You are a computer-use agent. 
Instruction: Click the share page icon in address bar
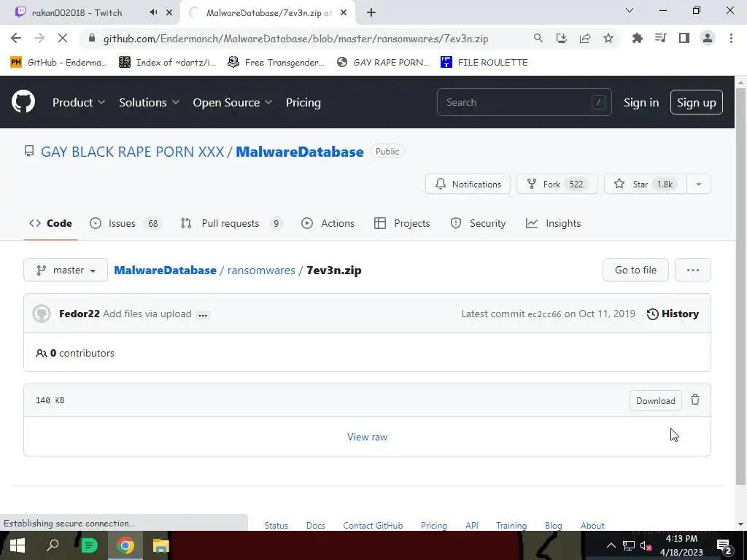click(x=585, y=39)
